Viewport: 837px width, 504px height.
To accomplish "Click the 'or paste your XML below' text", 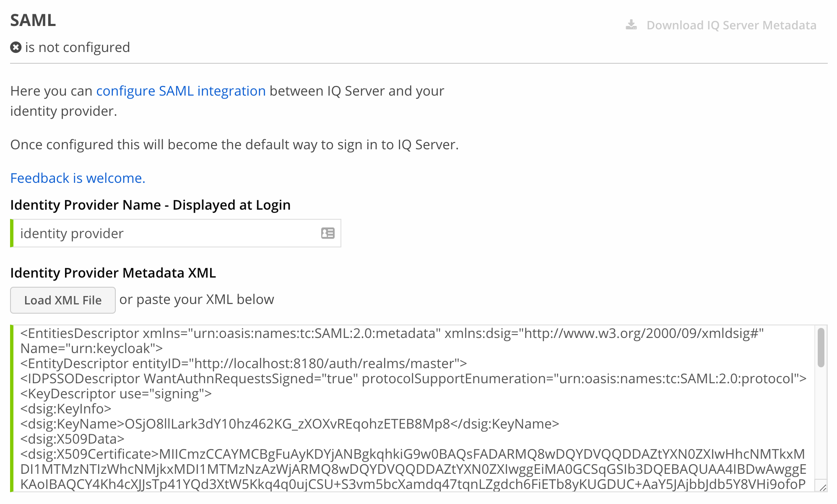I will point(196,299).
